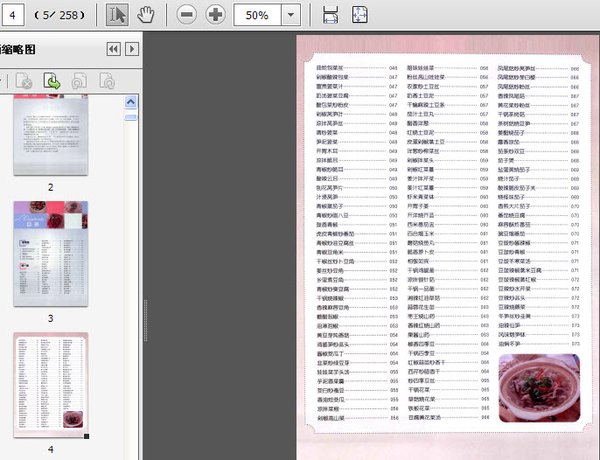Click the zoom in plus button
This screenshot has height=460, width=600.
[215, 15]
